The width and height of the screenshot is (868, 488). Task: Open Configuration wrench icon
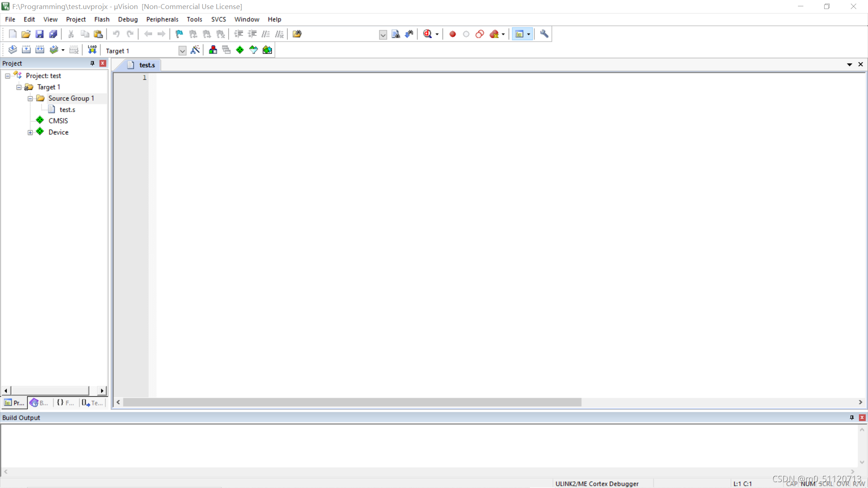[x=544, y=34]
